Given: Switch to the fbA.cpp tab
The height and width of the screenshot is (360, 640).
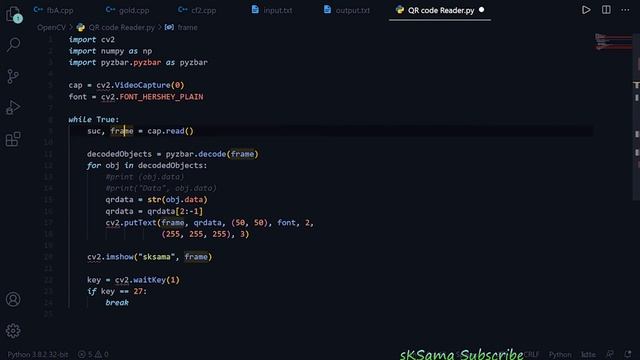Looking at the screenshot, I should click(x=53, y=10).
